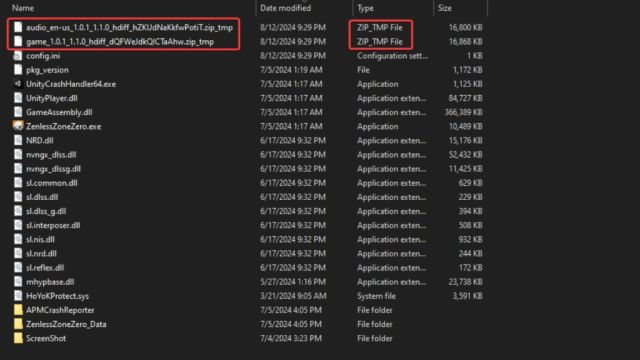Select the NRD.dll file name

[40, 140]
